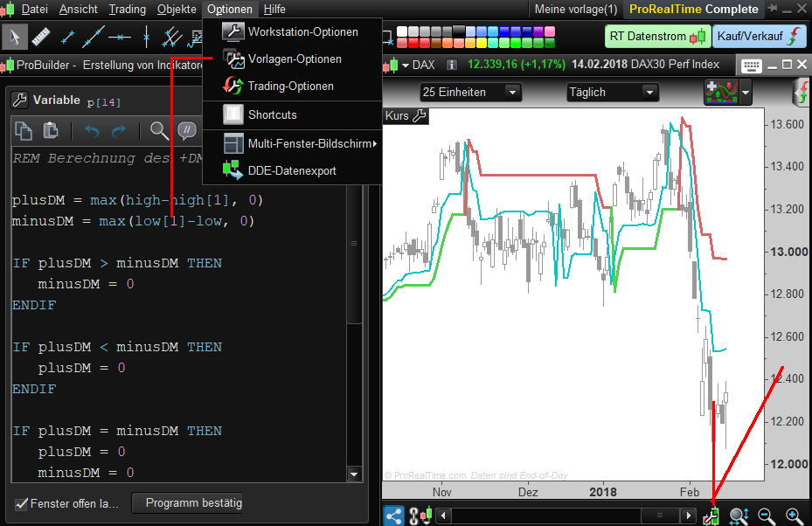Open Kurs price settings wrench

[420, 116]
